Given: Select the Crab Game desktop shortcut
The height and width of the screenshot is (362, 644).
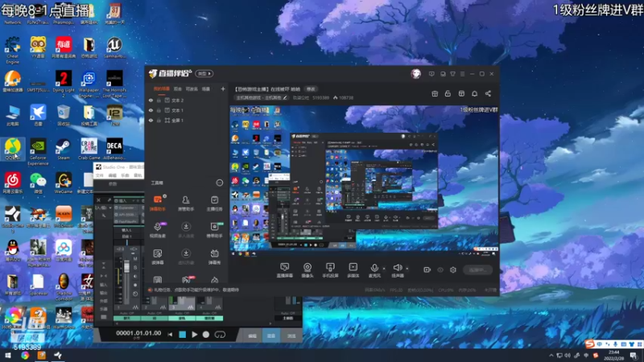Looking at the screenshot, I should pyautogui.click(x=89, y=149).
